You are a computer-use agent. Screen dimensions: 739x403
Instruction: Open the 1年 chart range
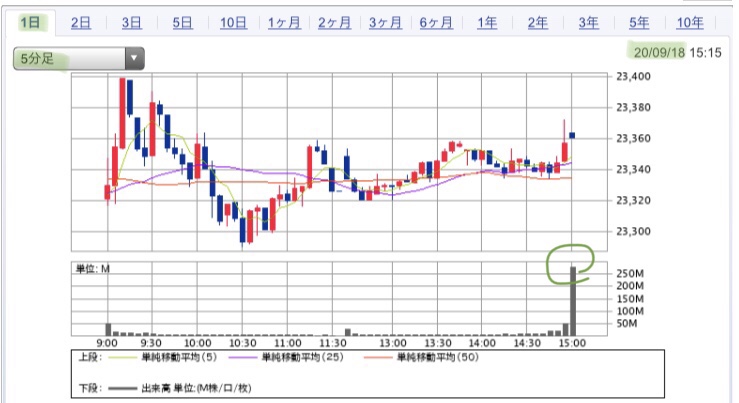click(487, 22)
